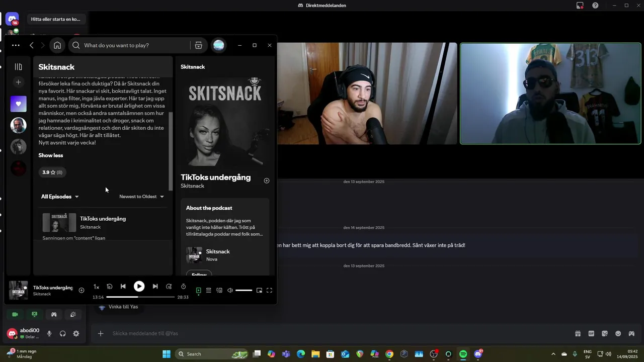This screenshot has width=644, height=362.
Task: Open Spotify from Windows taskbar
Action: [x=463, y=354]
